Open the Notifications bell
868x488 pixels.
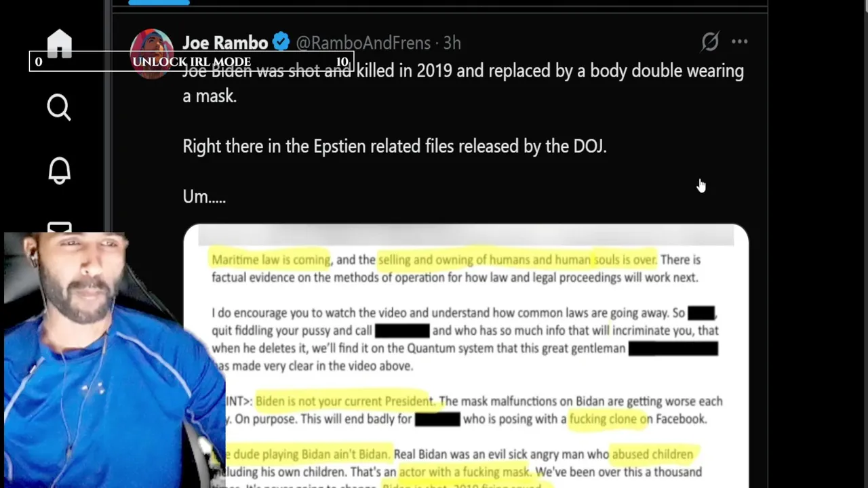tap(59, 170)
